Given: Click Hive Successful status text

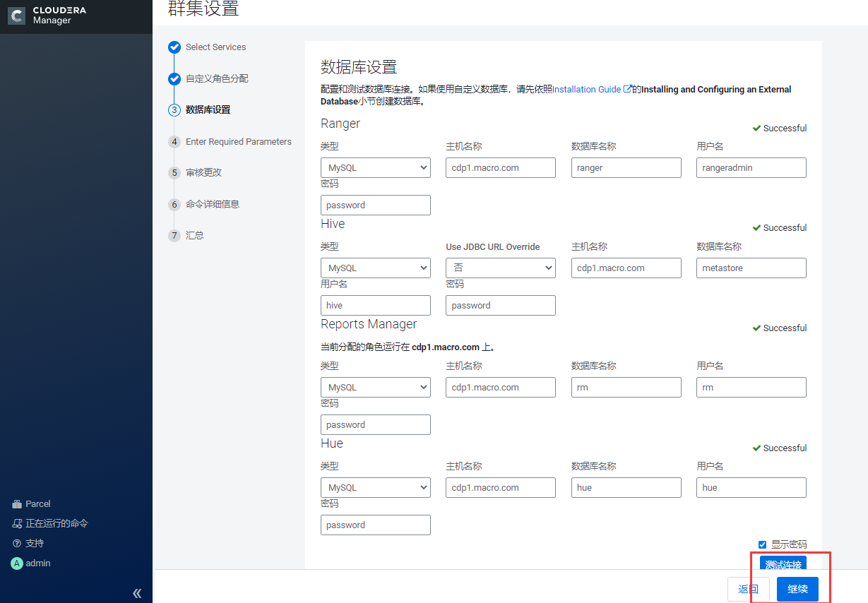Looking at the screenshot, I should (x=785, y=228).
